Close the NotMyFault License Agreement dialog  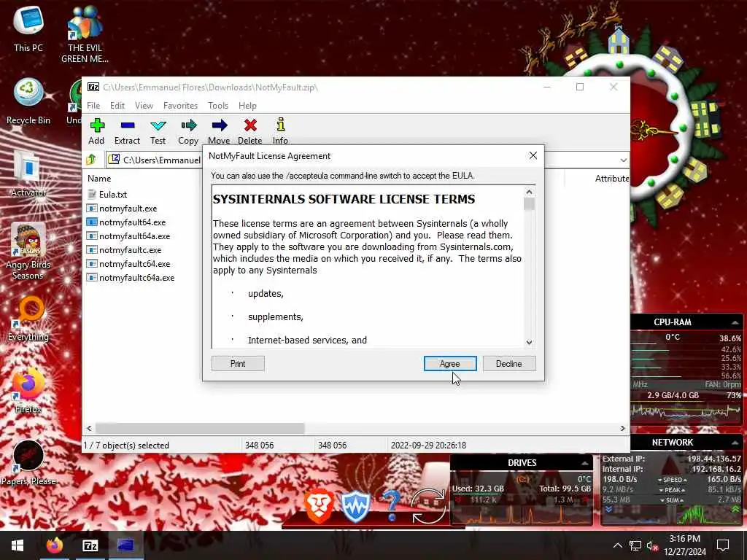point(533,156)
